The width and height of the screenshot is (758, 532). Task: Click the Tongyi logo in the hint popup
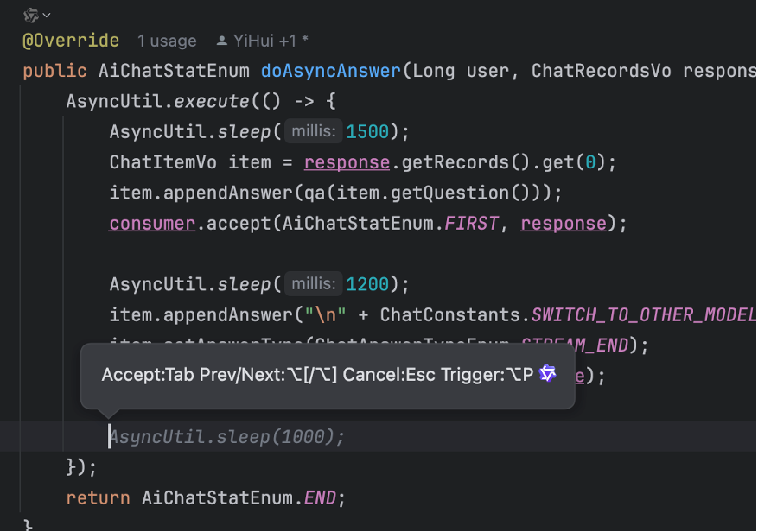click(x=547, y=373)
